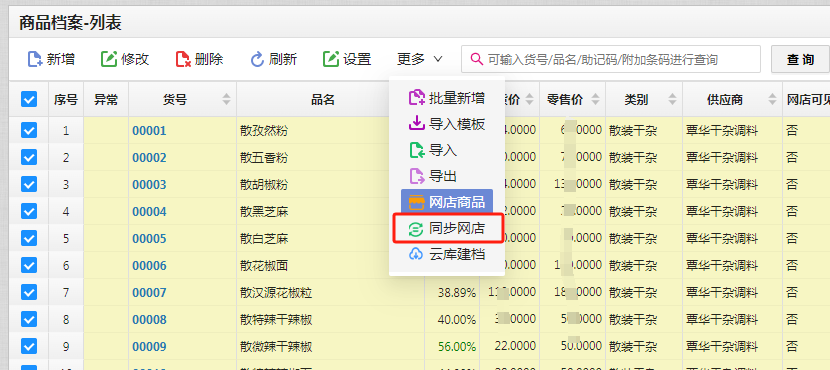Select the 散特辣干辣椒 name cell
Image resolution: width=830 pixels, height=370 pixels.
point(330,320)
